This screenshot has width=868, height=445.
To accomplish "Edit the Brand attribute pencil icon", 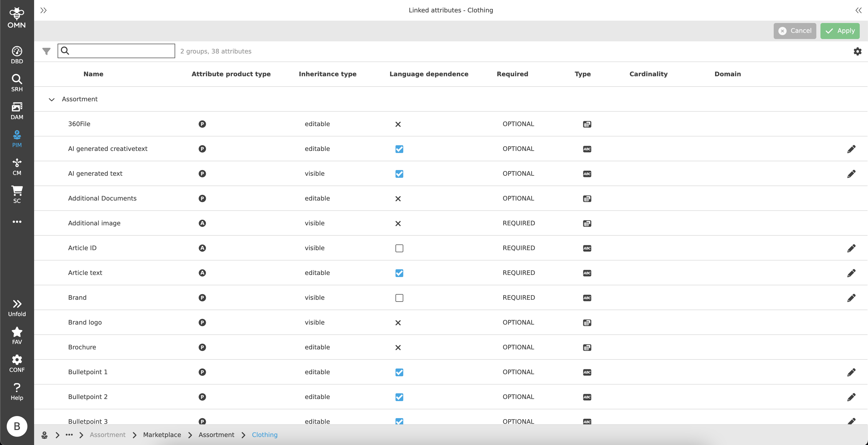I will pyautogui.click(x=851, y=298).
